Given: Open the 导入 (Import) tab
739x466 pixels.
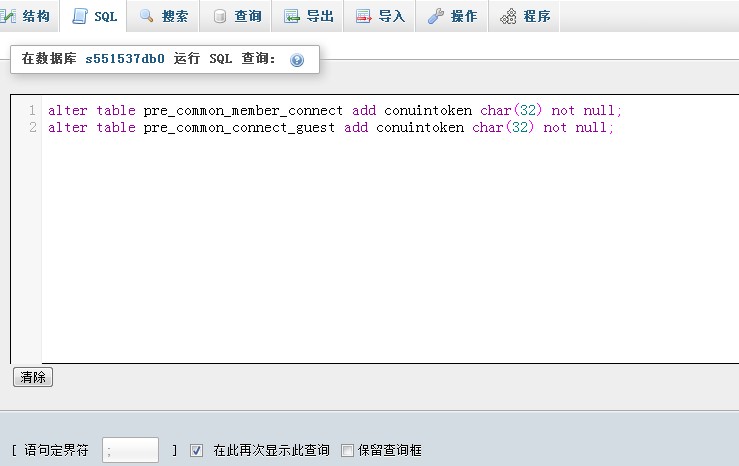Looking at the screenshot, I should (379, 16).
